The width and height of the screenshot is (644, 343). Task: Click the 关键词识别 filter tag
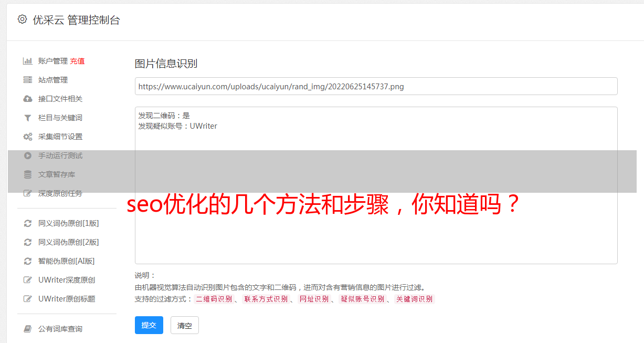415,299
